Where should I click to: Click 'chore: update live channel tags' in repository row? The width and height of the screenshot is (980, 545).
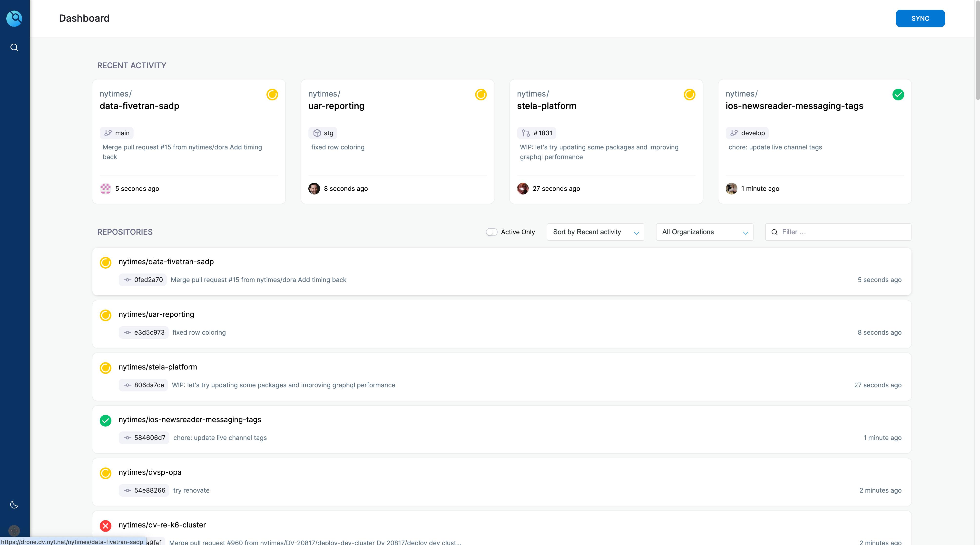[220, 438]
